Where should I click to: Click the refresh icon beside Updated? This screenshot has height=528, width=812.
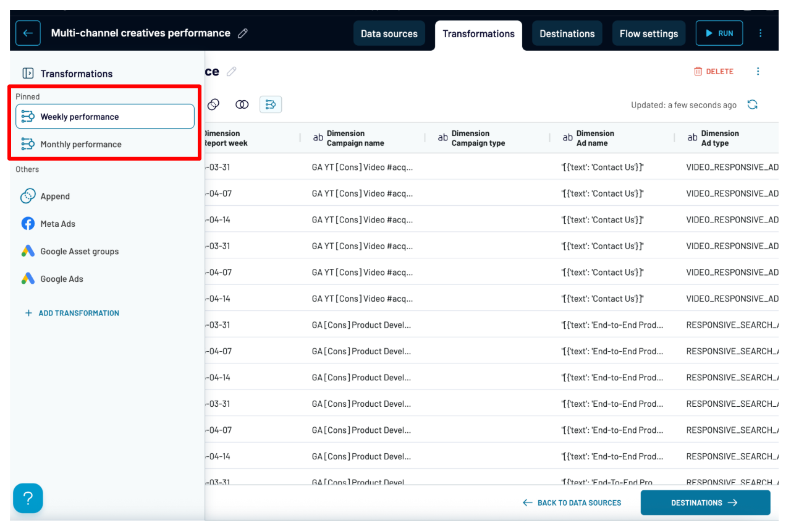pyautogui.click(x=752, y=104)
